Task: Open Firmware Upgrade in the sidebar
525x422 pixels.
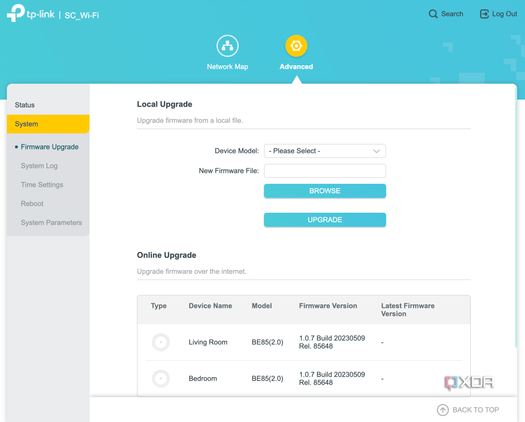Action: (x=50, y=147)
